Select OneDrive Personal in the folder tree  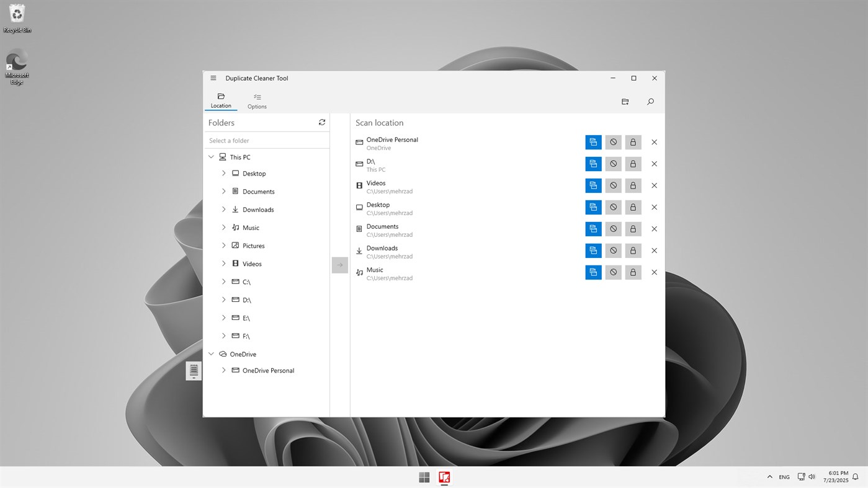click(x=269, y=370)
